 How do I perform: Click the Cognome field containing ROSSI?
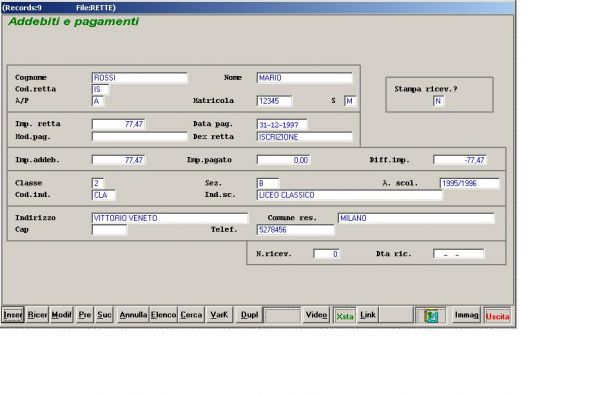[140, 78]
